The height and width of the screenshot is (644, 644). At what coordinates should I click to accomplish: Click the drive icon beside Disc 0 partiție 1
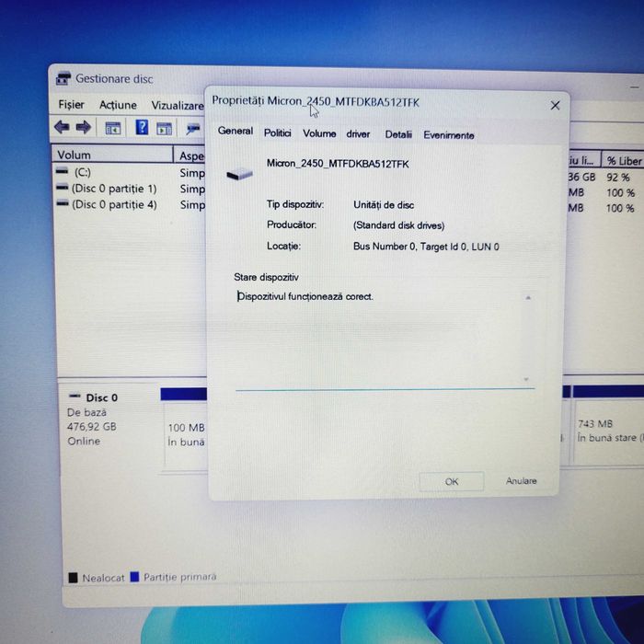(62, 187)
